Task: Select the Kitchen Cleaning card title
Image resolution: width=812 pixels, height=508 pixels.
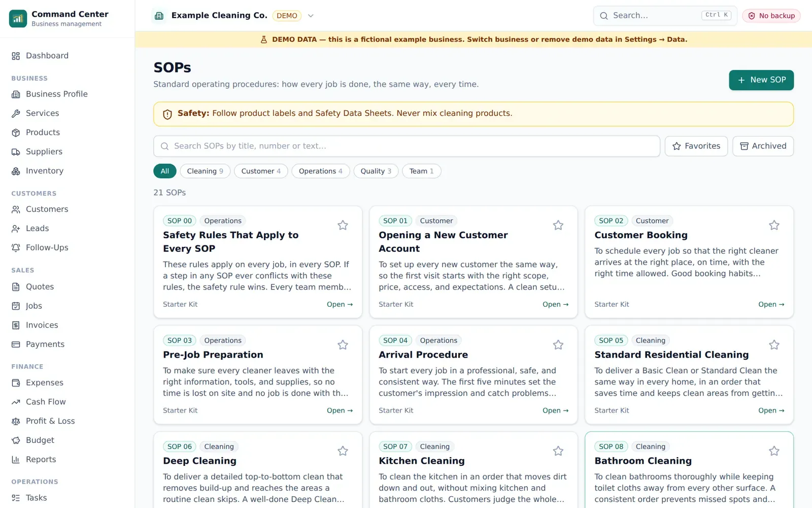Action: point(422,461)
